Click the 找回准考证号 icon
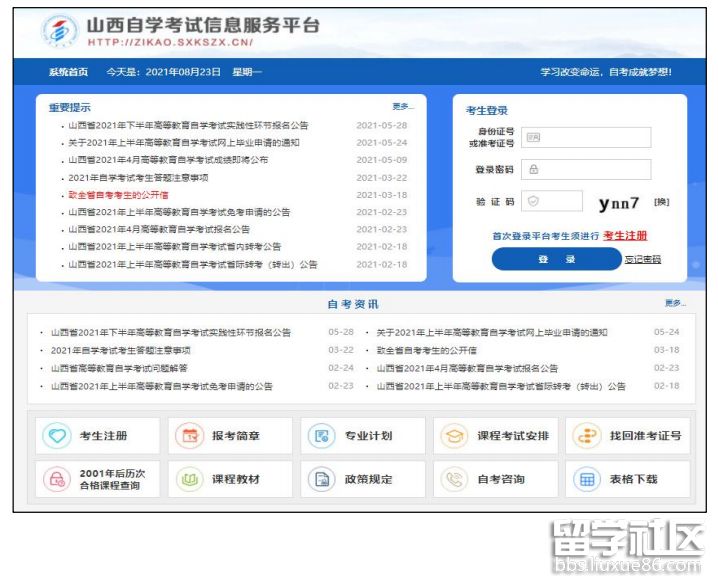 tap(587, 435)
